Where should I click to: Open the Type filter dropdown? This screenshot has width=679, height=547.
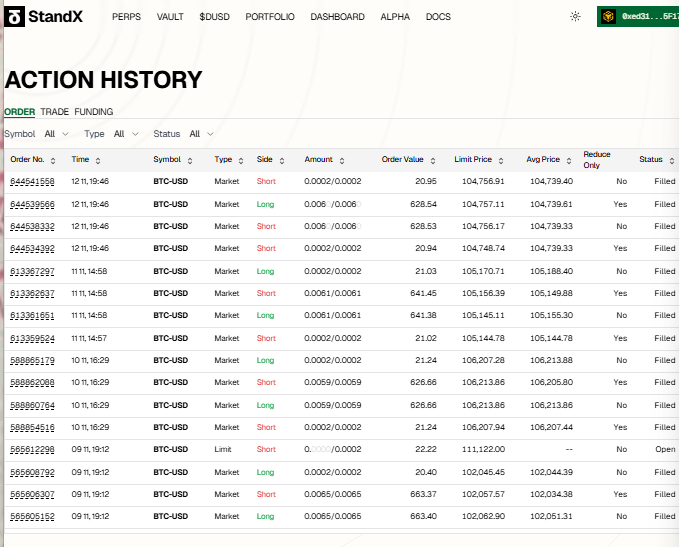(126, 134)
